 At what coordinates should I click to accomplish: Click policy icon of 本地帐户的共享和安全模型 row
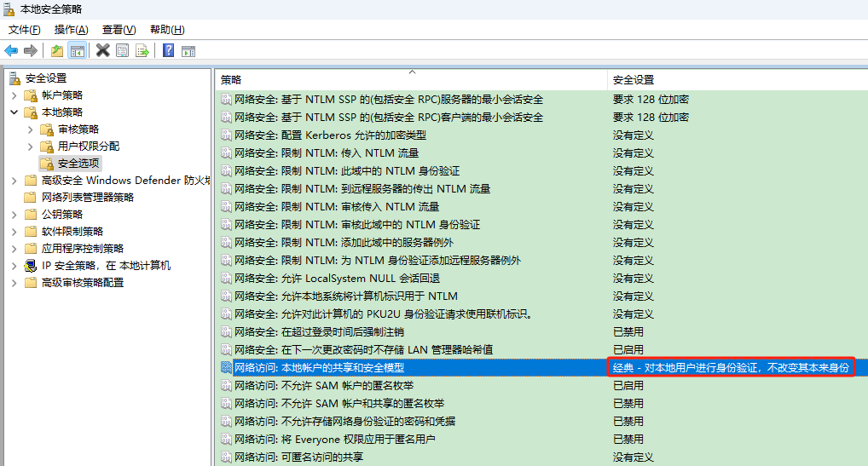click(226, 368)
